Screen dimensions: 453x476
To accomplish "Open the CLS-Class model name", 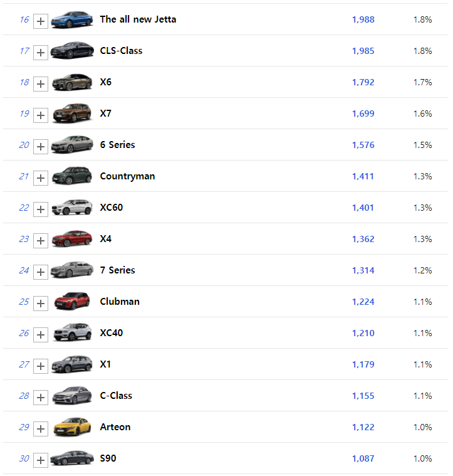I will pyautogui.click(x=121, y=51).
